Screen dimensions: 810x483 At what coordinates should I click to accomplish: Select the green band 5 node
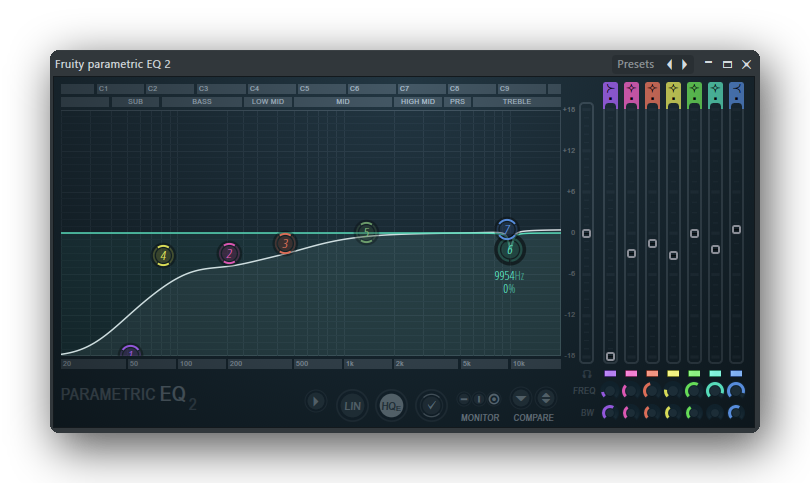(367, 232)
